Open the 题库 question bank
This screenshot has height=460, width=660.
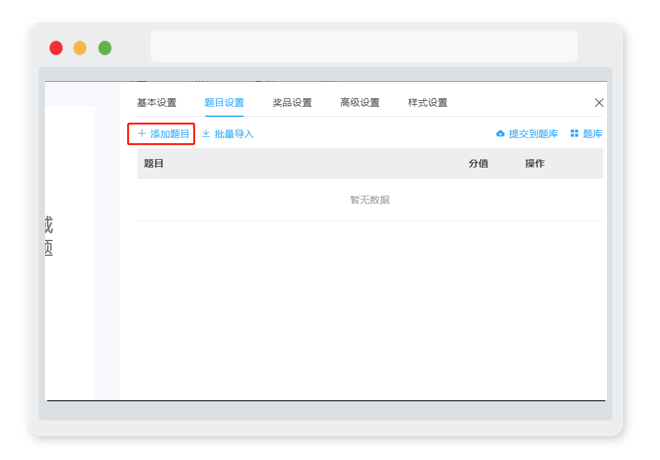tap(586, 134)
